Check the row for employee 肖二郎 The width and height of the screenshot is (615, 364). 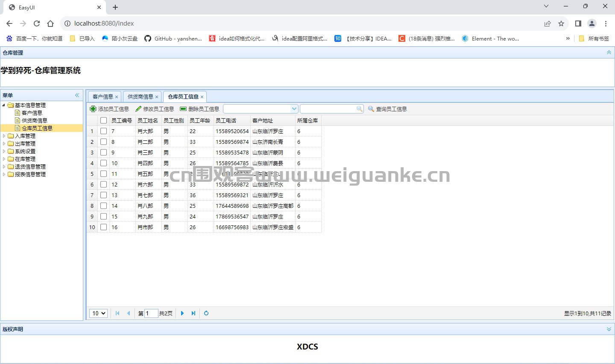pos(103,142)
